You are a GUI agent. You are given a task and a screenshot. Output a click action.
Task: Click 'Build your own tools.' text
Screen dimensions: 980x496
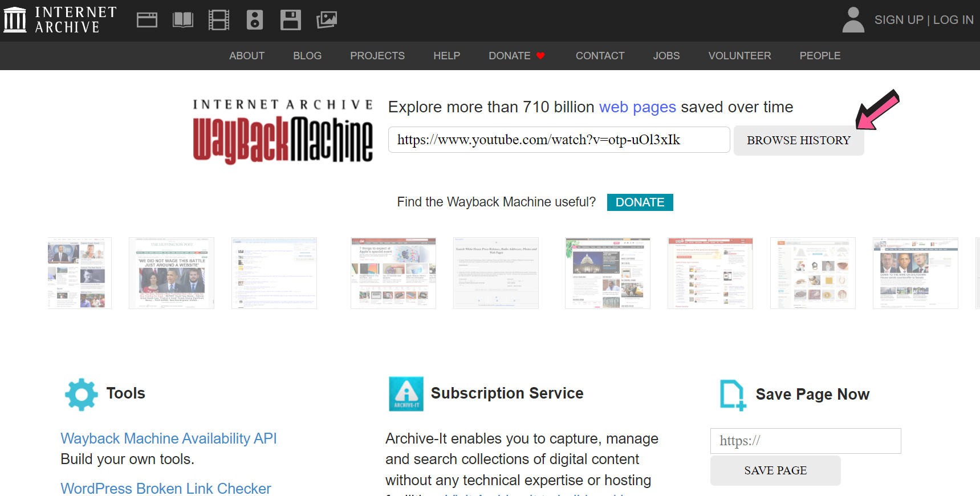pyautogui.click(x=128, y=459)
